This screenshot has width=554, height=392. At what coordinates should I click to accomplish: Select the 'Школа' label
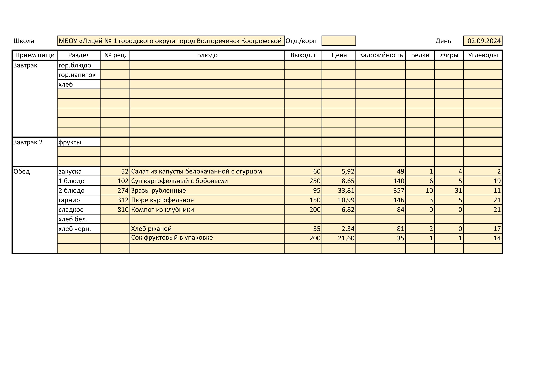point(24,41)
